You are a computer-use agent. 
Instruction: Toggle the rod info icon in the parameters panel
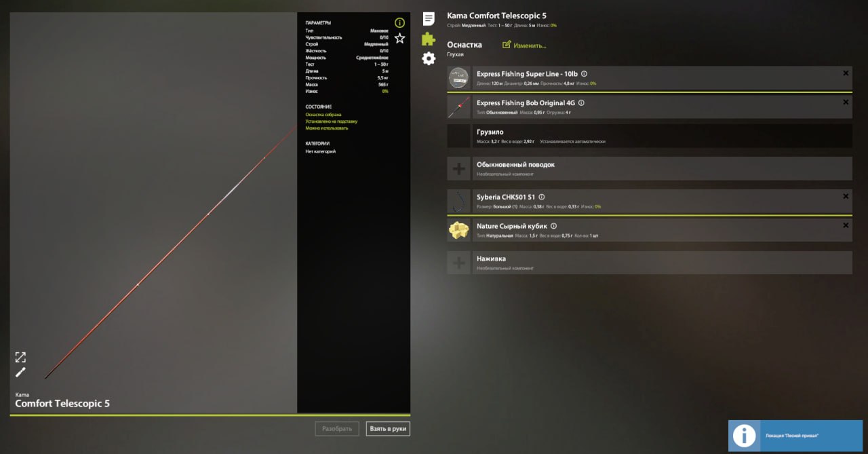[x=399, y=23]
